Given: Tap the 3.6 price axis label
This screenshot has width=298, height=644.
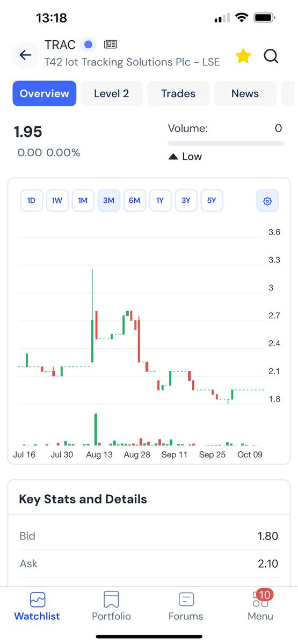Looking at the screenshot, I should tap(274, 232).
